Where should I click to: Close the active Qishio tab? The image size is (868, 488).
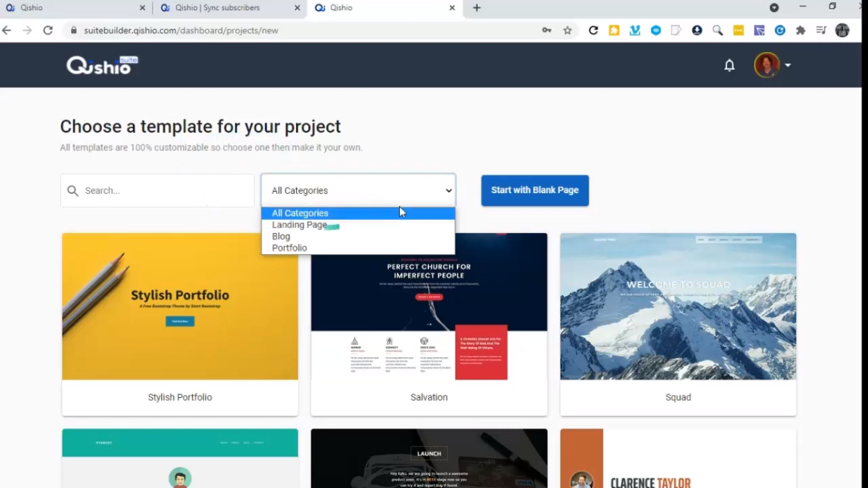click(452, 8)
